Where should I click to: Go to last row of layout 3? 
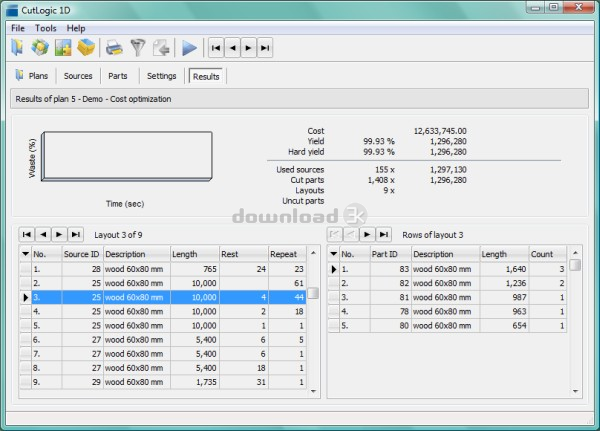click(384, 234)
